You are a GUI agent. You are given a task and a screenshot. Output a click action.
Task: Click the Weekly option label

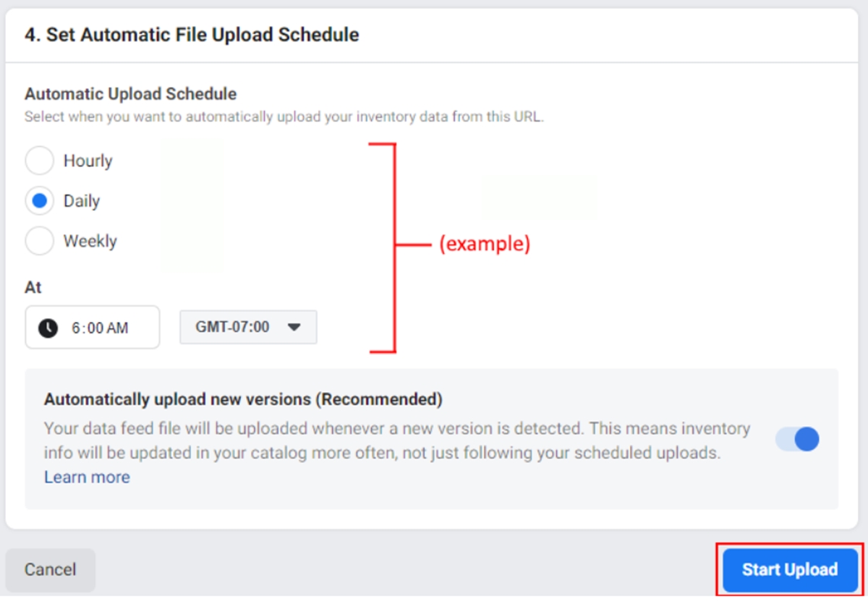90,241
